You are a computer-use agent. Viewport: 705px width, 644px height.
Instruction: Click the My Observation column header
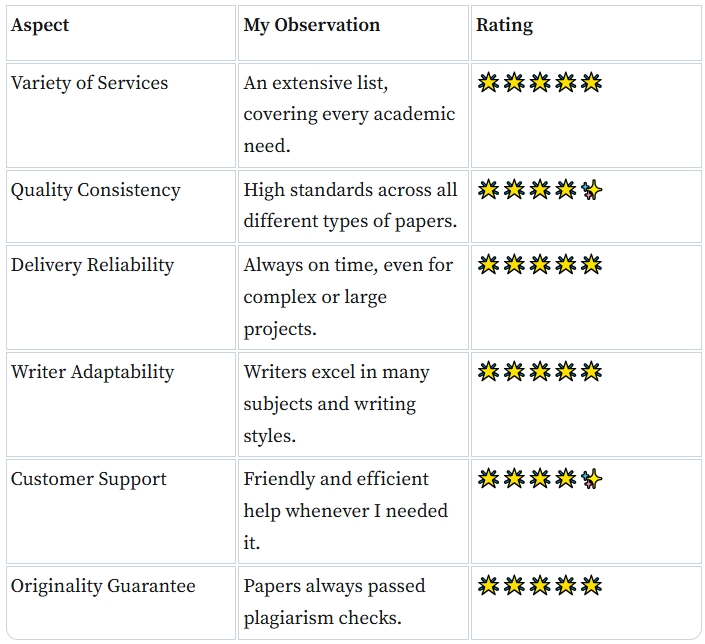pyautogui.click(x=311, y=25)
